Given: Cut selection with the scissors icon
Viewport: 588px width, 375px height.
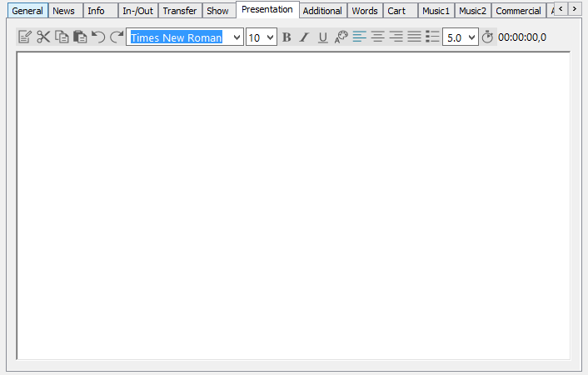Looking at the screenshot, I should coord(43,37).
